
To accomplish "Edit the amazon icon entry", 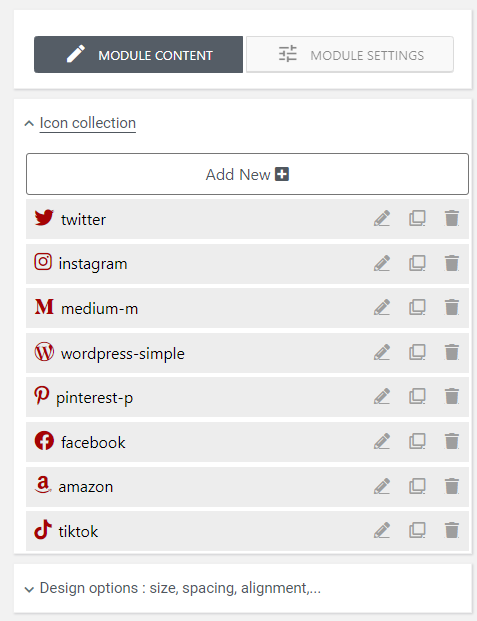I will click(x=382, y=486).
